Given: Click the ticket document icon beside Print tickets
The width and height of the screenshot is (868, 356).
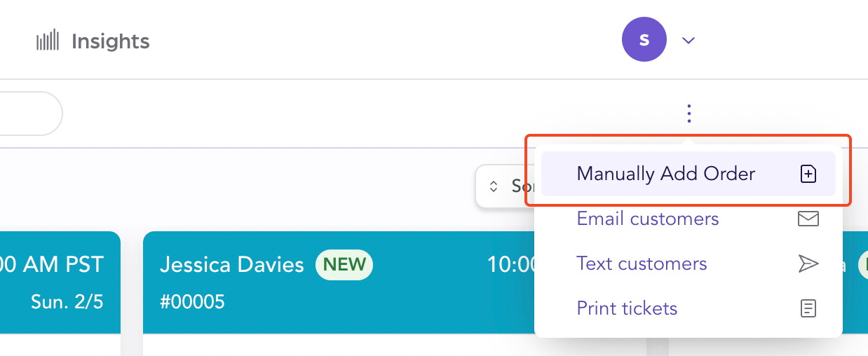Looking at the screenshot, I should 808,308.
